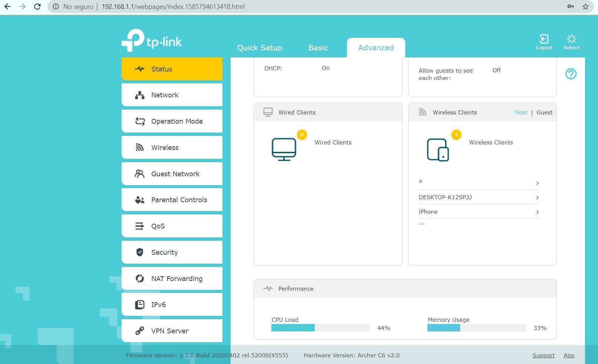
Task: Switch wireless clients view to Guest
Action: point(544,113)
